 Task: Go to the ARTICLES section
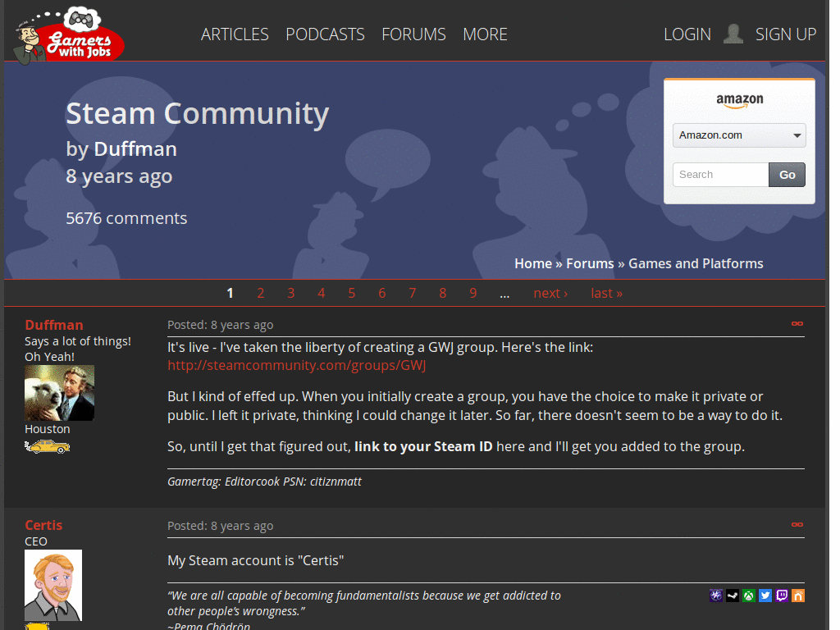[x=235, y=34]
